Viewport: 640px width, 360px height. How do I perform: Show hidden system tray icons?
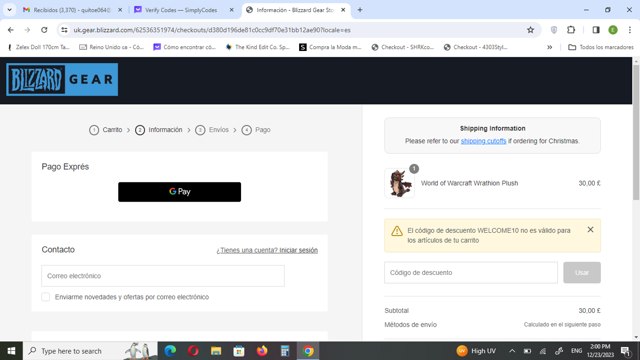[x=512, y=351]
